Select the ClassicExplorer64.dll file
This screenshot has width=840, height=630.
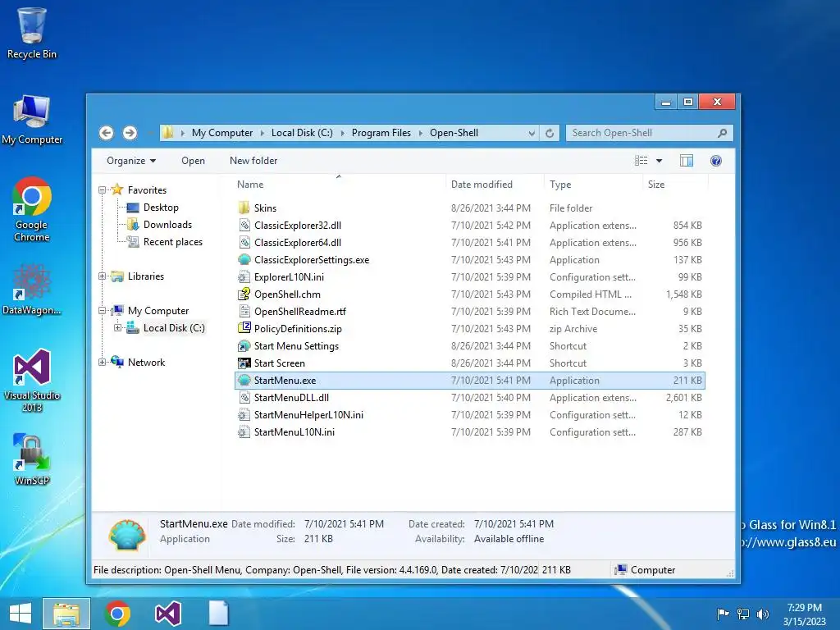(297, 243)
